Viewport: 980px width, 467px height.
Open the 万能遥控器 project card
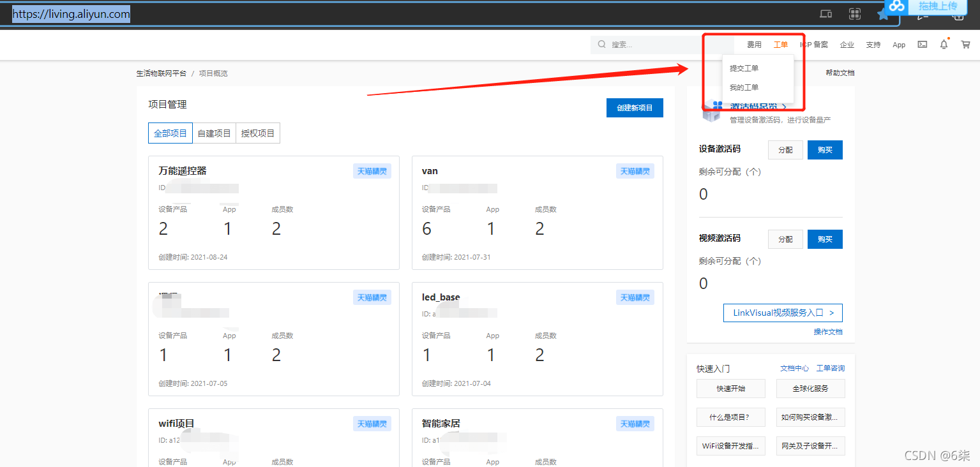click(x=274, y=212)
